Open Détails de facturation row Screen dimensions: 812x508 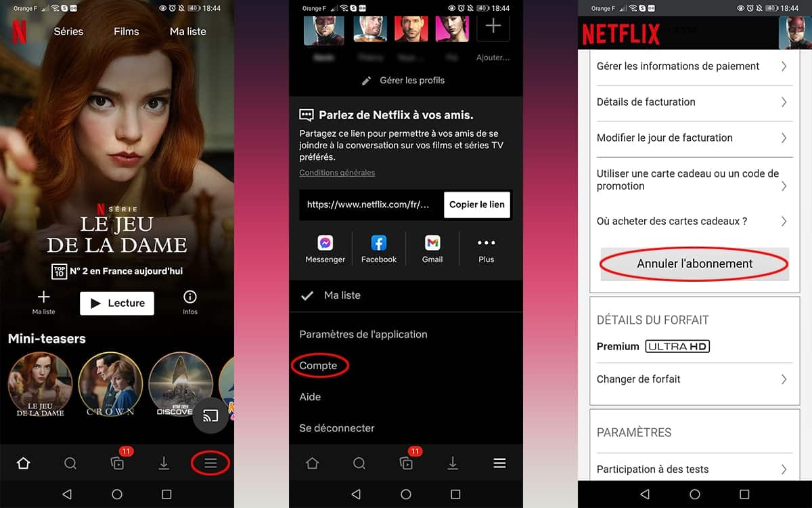tap(694, 102)
